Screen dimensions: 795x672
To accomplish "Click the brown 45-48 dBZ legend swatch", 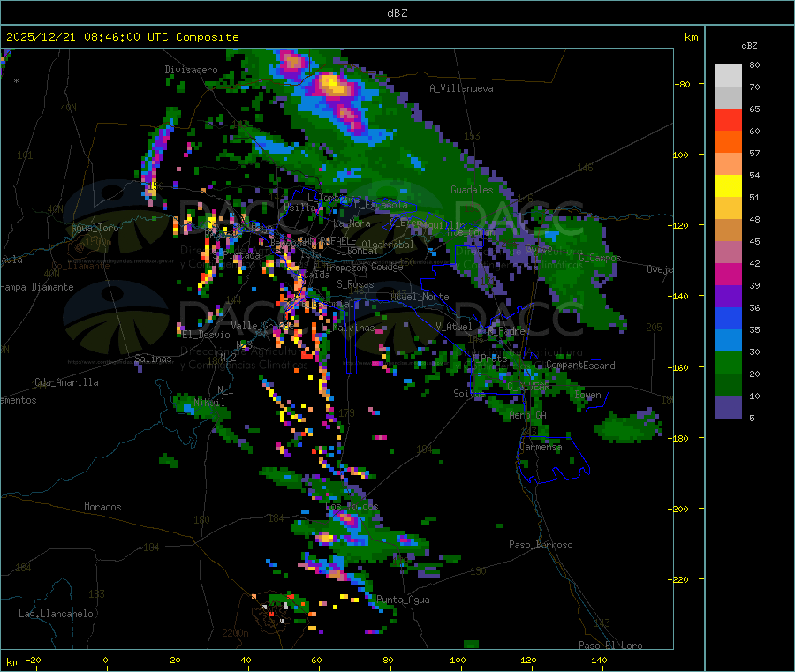I will [x=728, y=230].
